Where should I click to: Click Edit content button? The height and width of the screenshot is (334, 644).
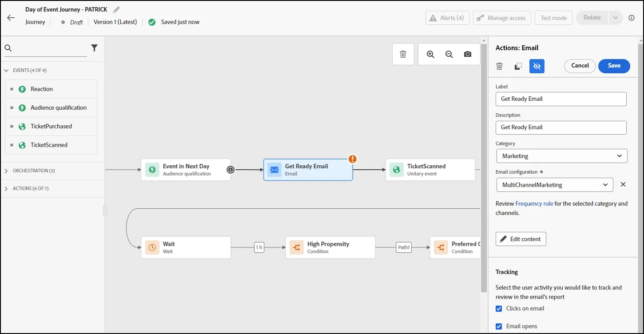click(x=521, y=239)
